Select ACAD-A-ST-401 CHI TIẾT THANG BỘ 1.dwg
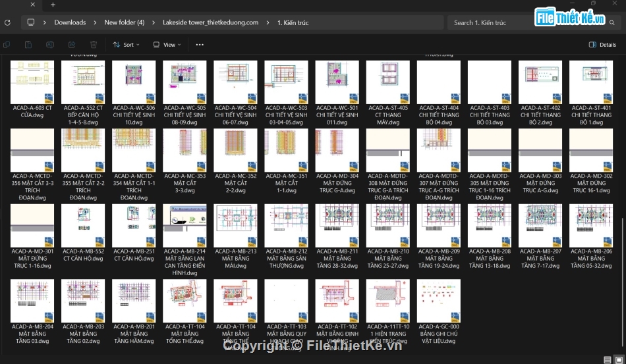This screenshot has height=364, width=626. point(591,93)
